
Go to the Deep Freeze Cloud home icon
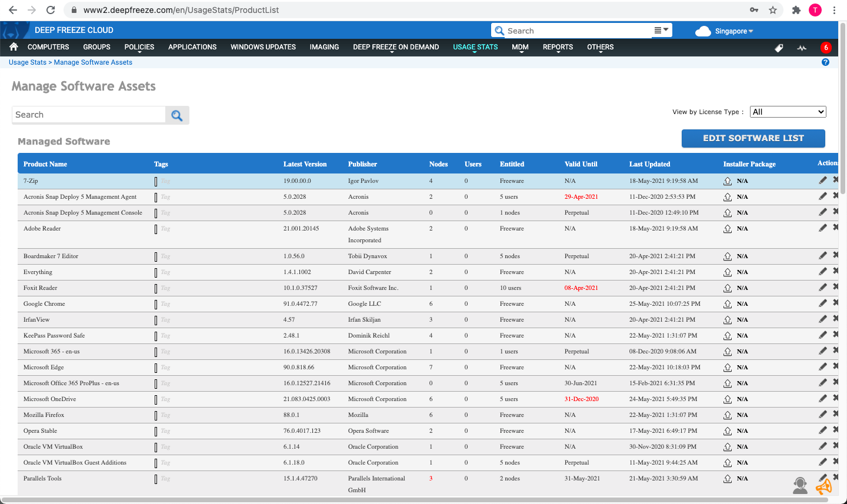click(x=14, y=47)
